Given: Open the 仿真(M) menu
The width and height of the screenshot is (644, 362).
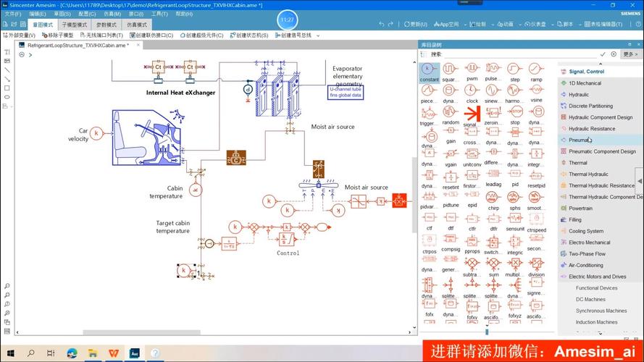Looking at the screenshot, I should 112,14.
